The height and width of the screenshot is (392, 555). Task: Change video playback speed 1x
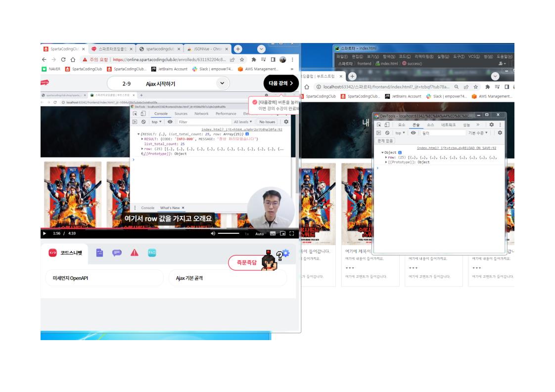click(x=247, y=234)
